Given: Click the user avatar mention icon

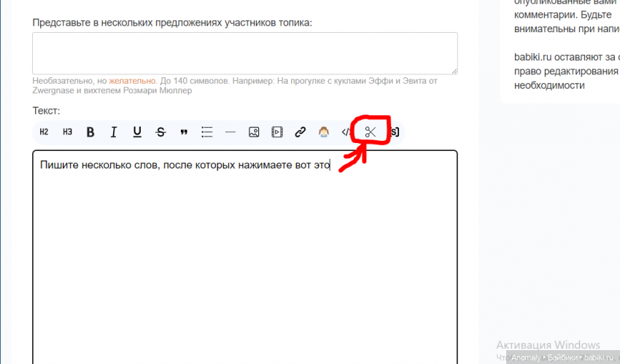Looking at the screenshot, I should point(323,132).
